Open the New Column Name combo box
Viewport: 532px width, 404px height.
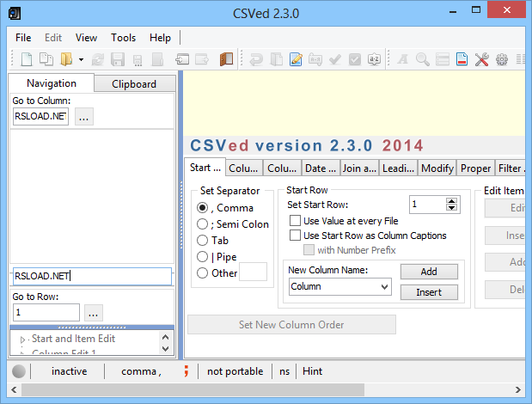384,286
